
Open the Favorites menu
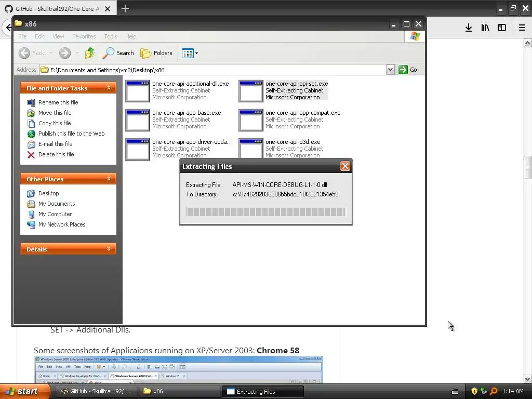pos(84,36)
